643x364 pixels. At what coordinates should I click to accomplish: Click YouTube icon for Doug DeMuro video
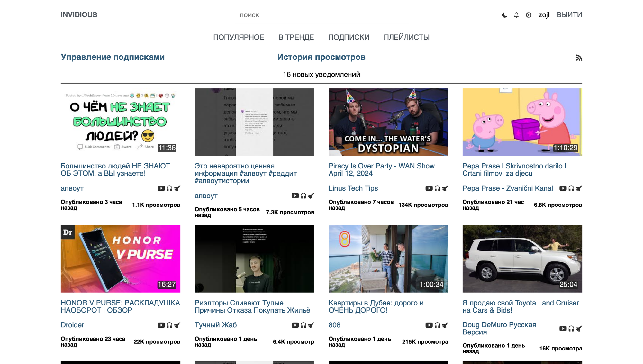pos(563,329)
